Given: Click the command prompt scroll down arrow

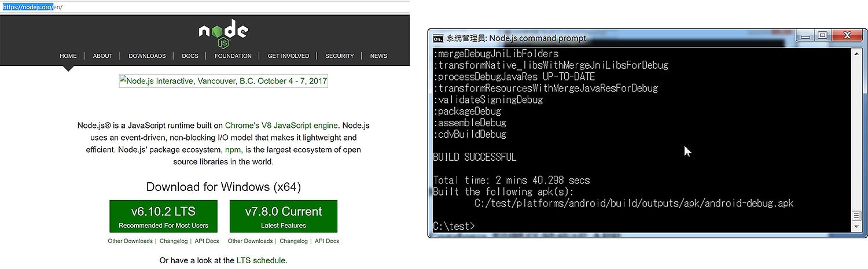Looking at the screenshot, I should click(x=857, y=226).
